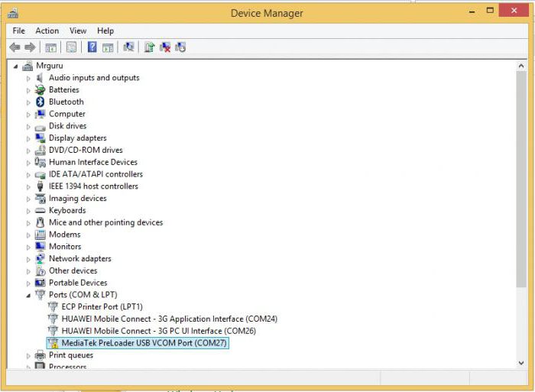Select HUAWEI 3G Application Interface (COM24)
Screen dimensions: 535x392
[169, 319]
